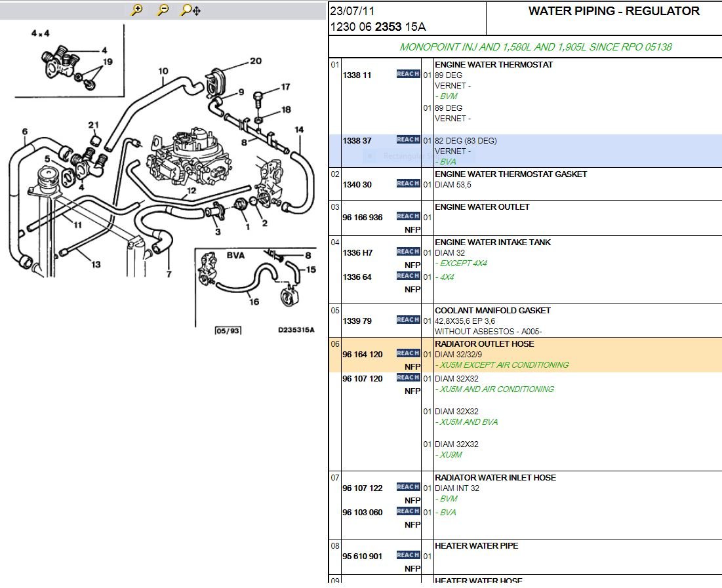Click the XU9M note

[449, 455]
